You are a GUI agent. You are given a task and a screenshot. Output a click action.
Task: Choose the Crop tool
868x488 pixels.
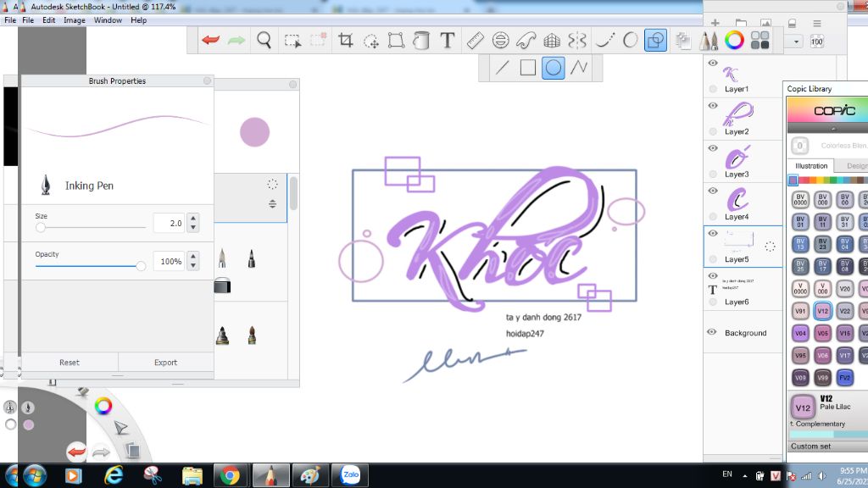click(346, 40)
